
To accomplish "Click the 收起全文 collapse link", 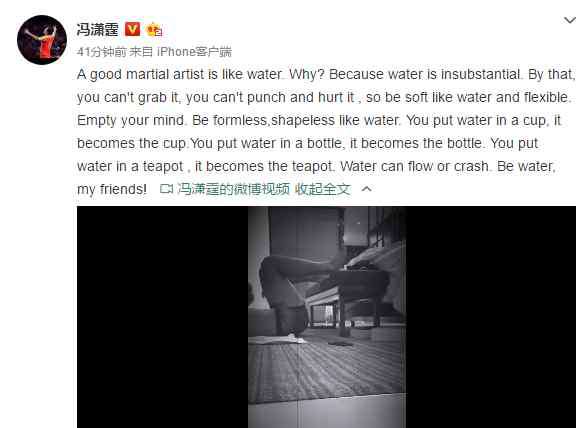I will pyautogui.click(x=323, y=189).
